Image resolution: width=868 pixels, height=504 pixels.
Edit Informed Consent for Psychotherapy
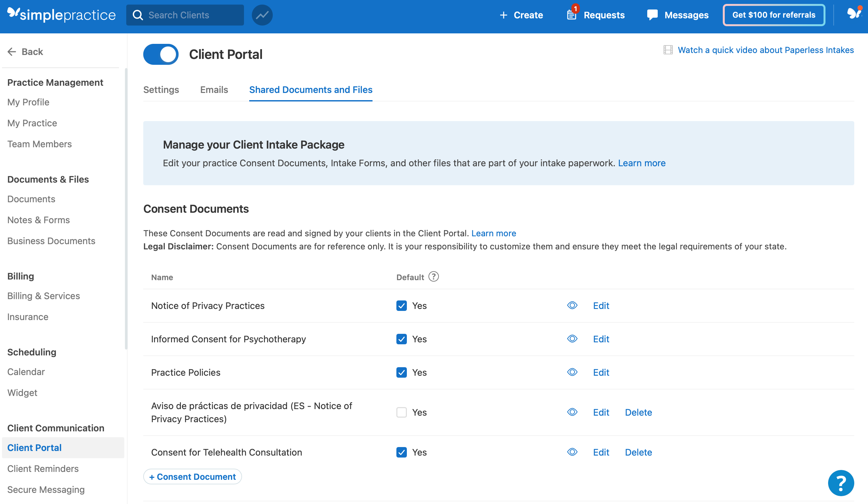pyautogui.click(x=601, y=339)
